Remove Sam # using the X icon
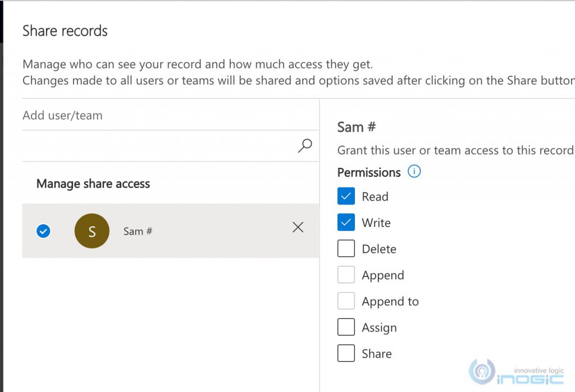Viewport: 575px width, 392px height. [x=298, y=227]
